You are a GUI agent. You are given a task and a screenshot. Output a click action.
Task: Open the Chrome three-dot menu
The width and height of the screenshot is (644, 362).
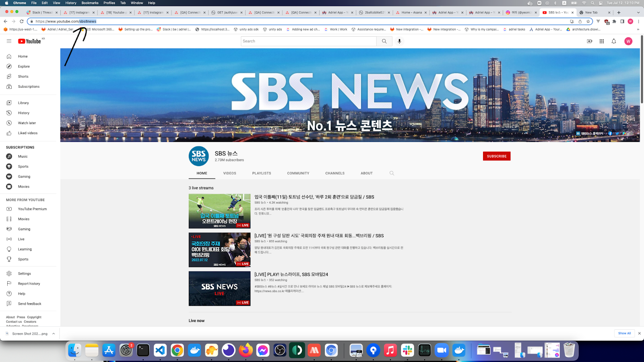coord(638,21)
